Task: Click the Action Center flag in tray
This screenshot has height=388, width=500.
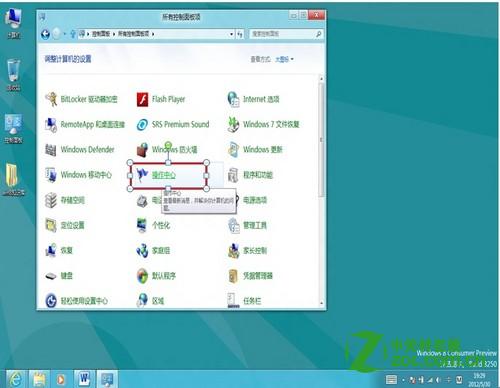Action: coord(413,380)
